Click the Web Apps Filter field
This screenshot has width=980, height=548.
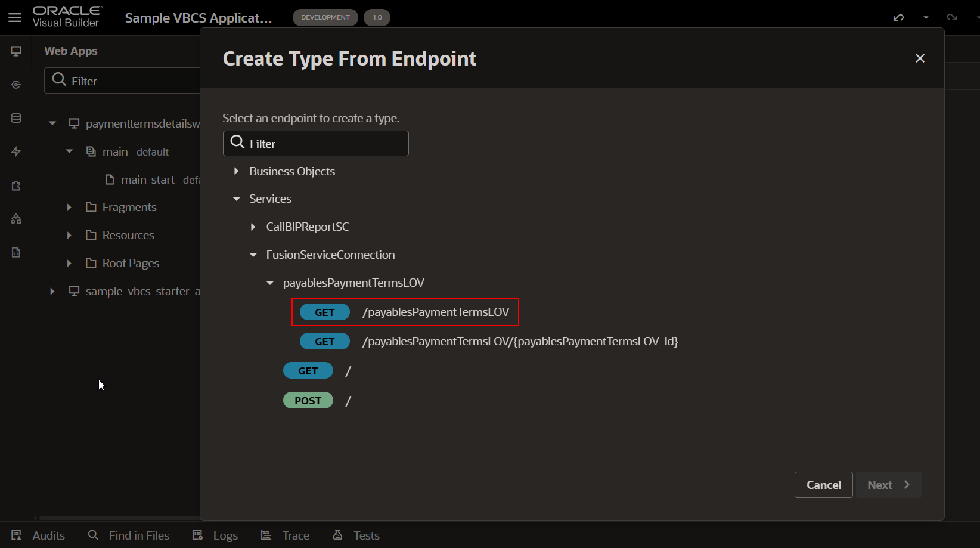(122, 81)
